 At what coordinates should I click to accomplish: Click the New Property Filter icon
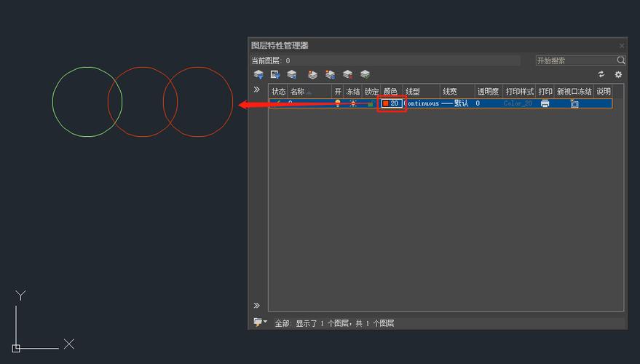258,74
